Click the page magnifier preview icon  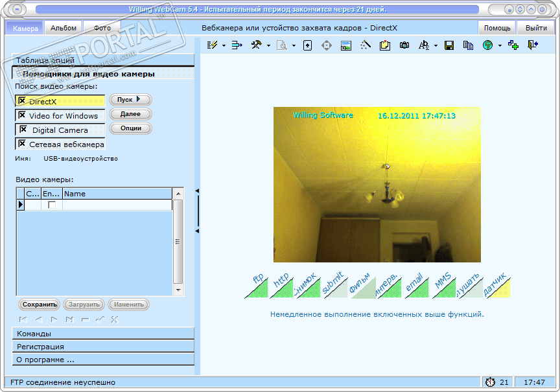pyautogui.click(x=282, y=45)
